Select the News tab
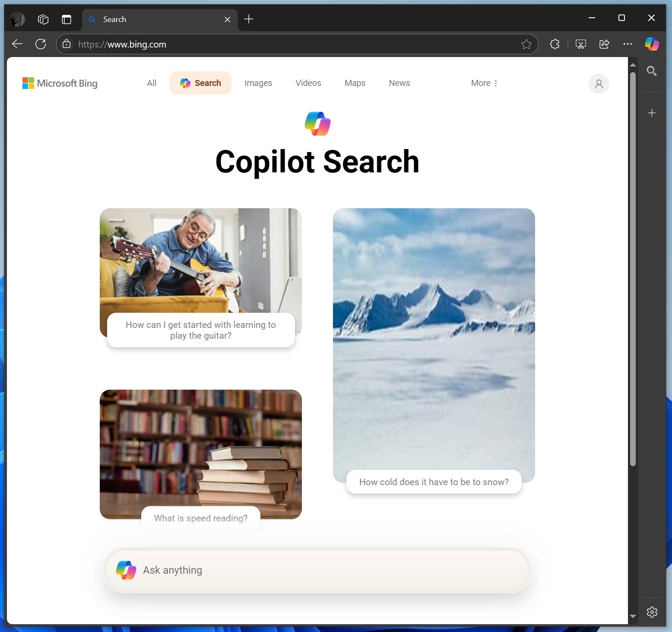The height and width of the screenshot is (632, 672). pos(399,83)
